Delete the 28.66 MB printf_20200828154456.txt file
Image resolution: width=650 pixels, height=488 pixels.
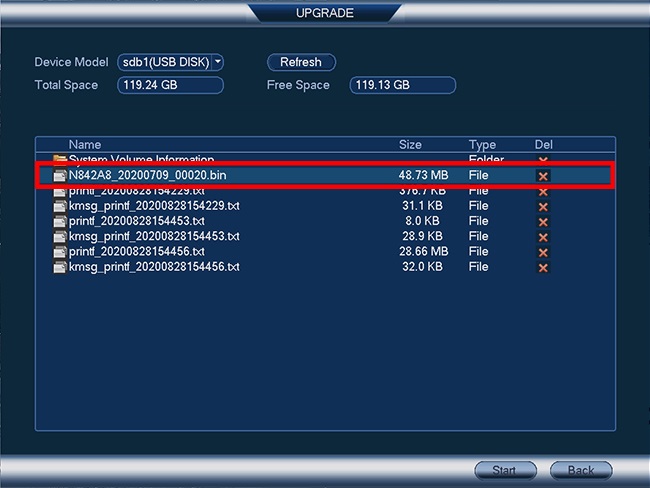click(543, 252)
